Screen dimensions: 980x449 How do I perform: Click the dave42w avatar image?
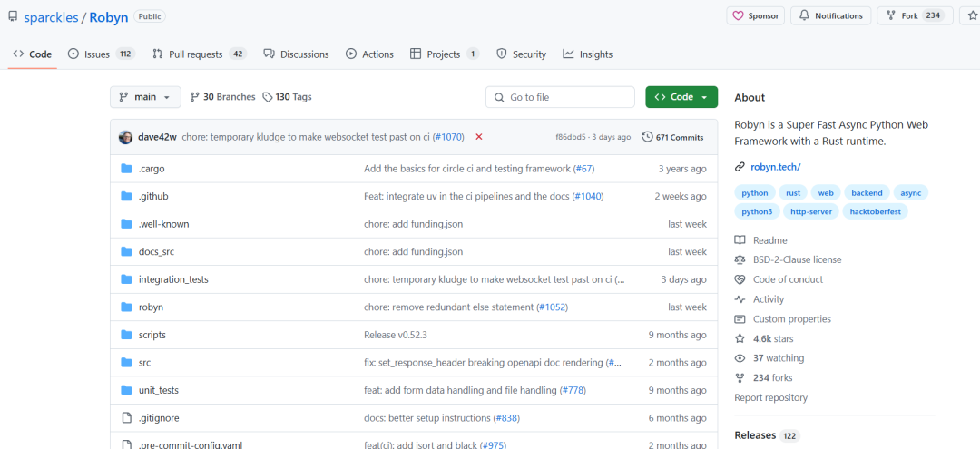coord(126,137)
